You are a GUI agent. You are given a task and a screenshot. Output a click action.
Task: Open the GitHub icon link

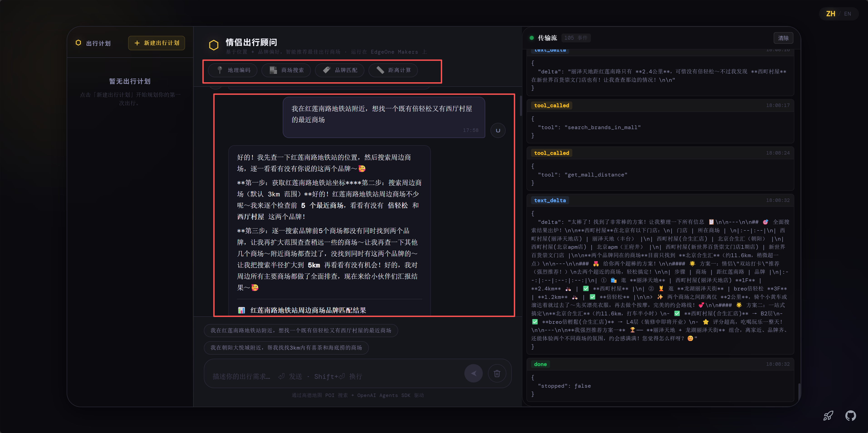[x=851, y=416]
